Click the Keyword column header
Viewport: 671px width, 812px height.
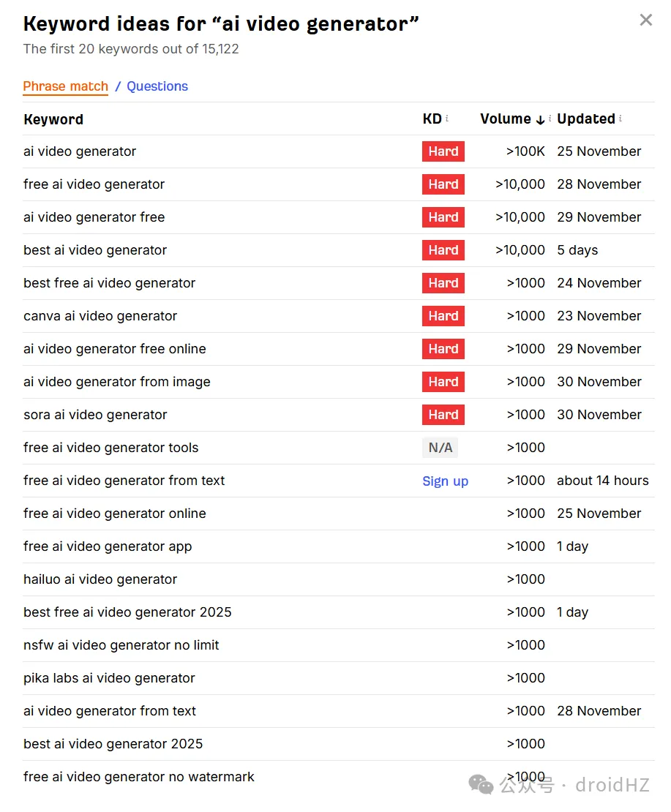53,119
